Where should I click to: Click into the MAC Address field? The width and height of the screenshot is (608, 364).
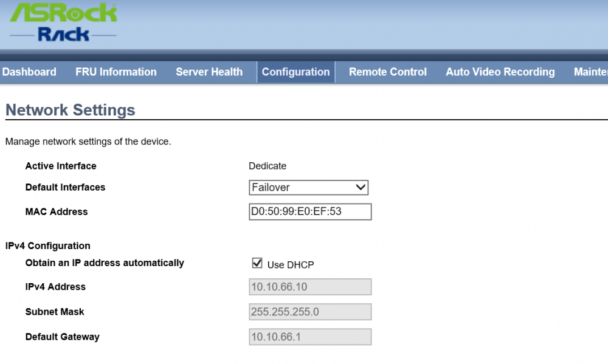click(x=310, y=211)
